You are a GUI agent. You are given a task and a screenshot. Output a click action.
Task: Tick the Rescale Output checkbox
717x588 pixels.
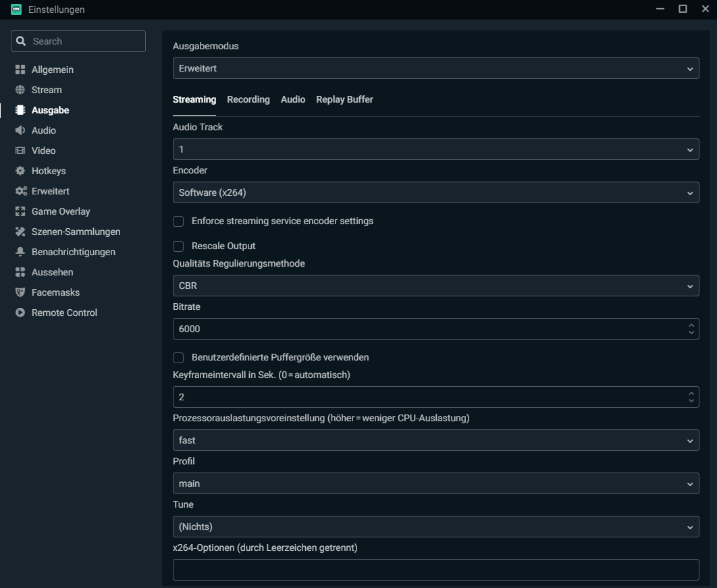[x=178, y=246]
